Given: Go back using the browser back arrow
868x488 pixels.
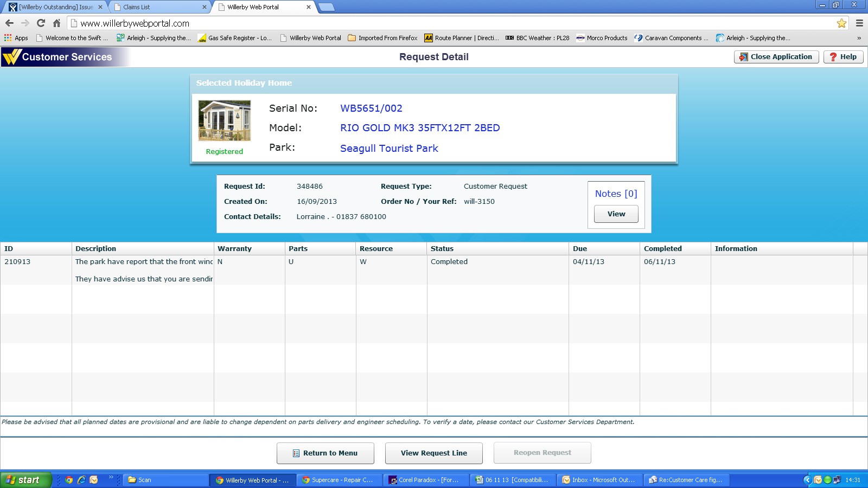Looking at the screenshot, I should click(x=9, y=23).
